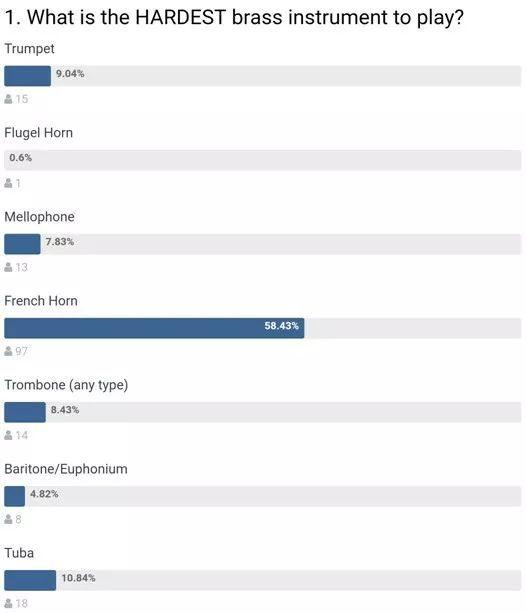
Task: Click the French Horn vote count 97
Action: (x=22, y=351)
